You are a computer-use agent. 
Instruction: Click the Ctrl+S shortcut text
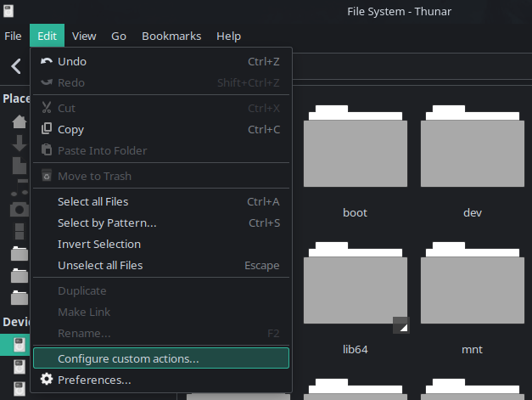(x=265, y=223)
